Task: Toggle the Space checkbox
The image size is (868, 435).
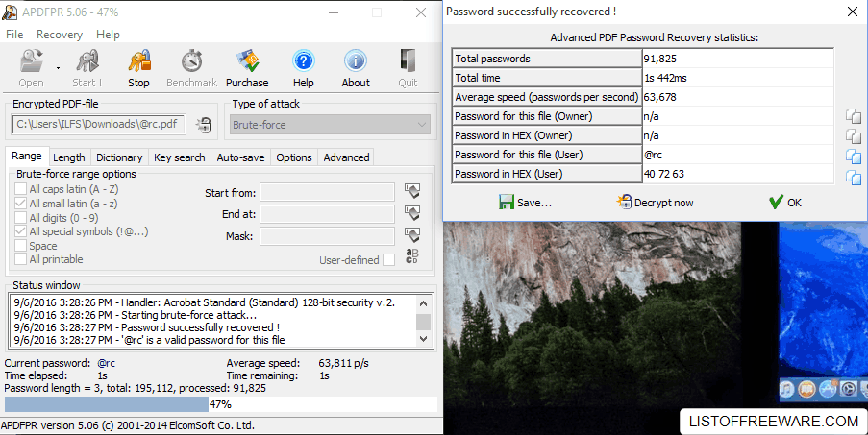Action: click(20, 246)
